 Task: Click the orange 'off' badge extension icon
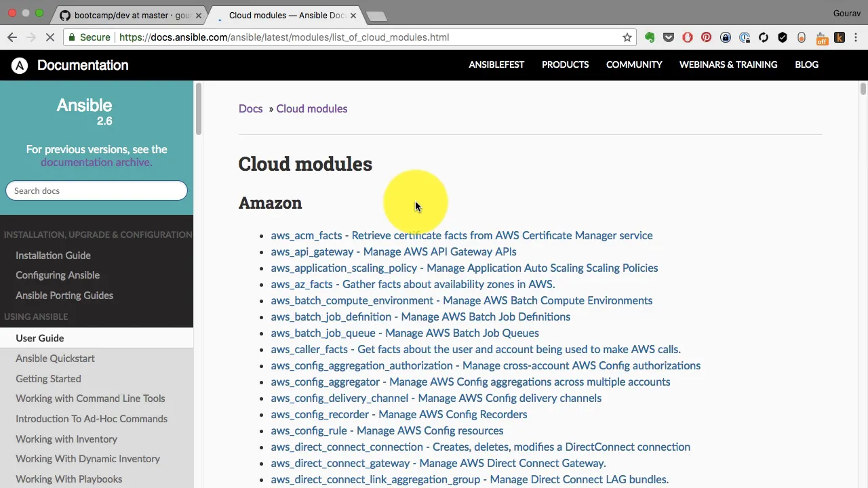click(821, 38)
